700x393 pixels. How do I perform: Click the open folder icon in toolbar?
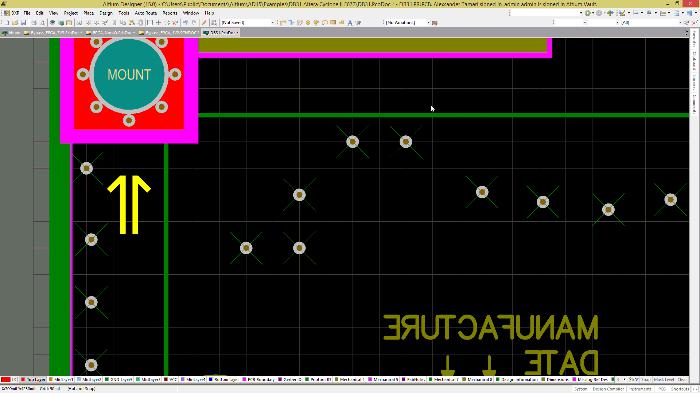[15, 23]
